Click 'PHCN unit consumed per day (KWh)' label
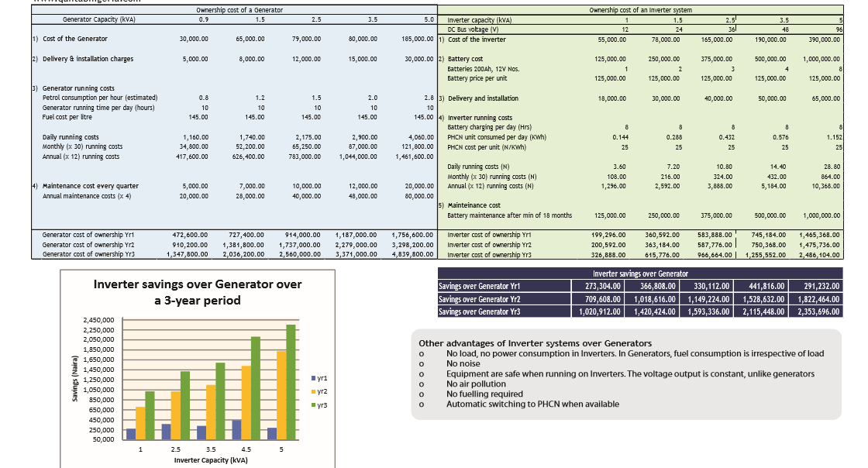Viewport: 868px width, 468px height. (497, 137)
